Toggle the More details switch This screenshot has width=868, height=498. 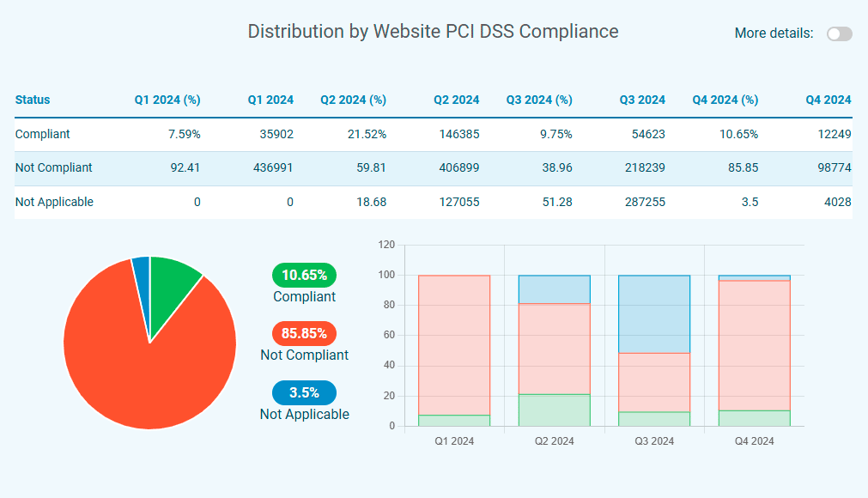(x=839, y=33)
